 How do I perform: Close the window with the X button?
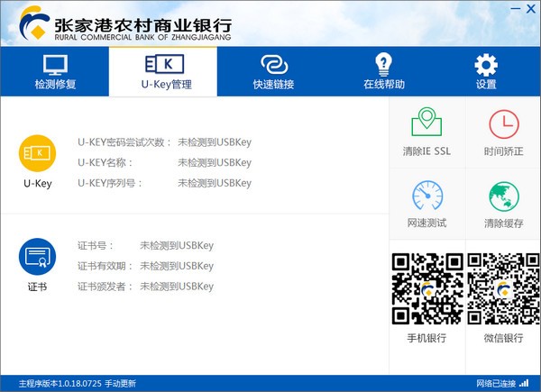pyautogui.click(x=531, y=9)
